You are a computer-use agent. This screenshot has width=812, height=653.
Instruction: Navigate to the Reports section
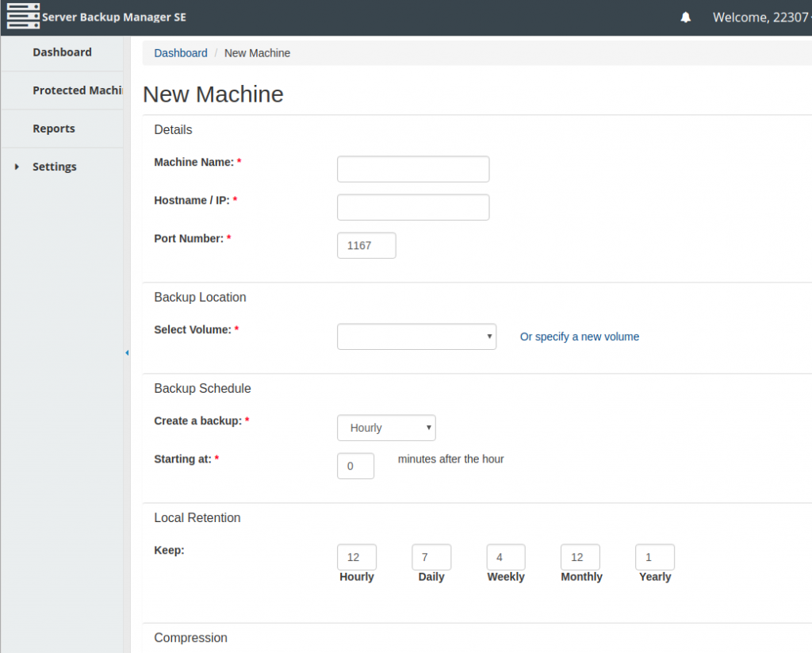(53, 128)
